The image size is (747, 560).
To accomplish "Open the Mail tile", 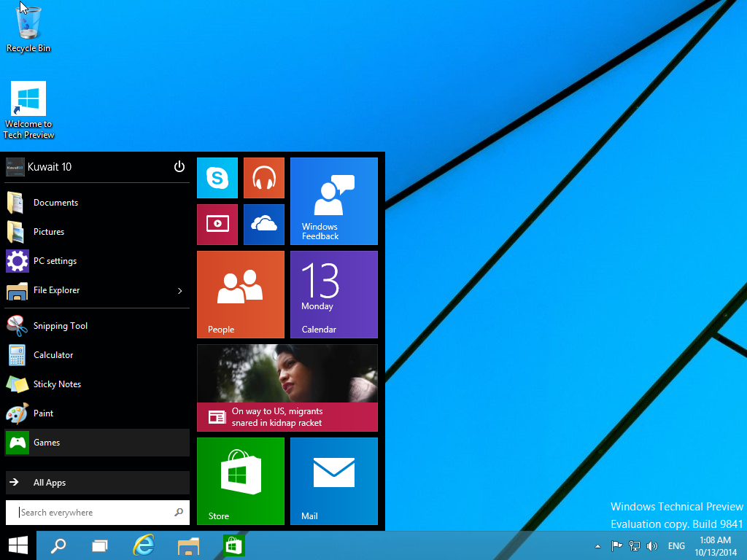I will (333, 481).
